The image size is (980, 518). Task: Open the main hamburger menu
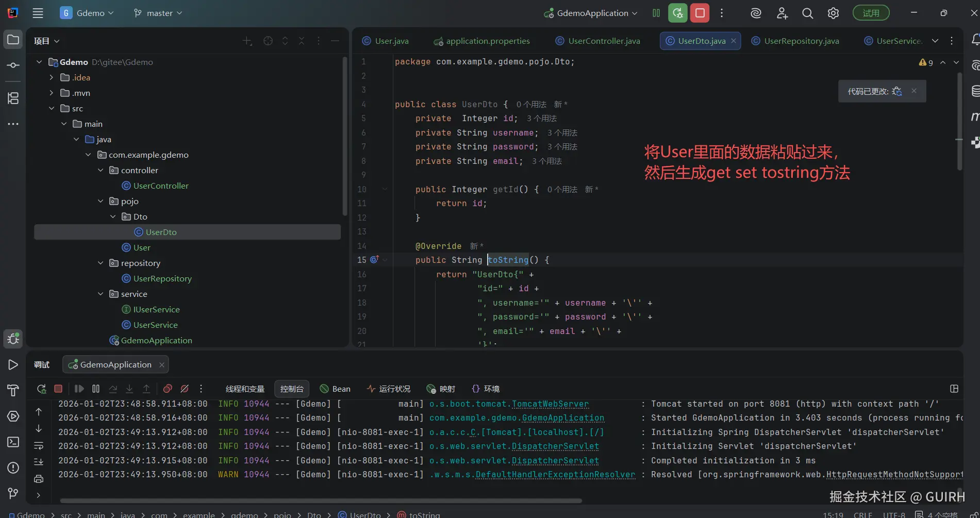tap(38, 13)
